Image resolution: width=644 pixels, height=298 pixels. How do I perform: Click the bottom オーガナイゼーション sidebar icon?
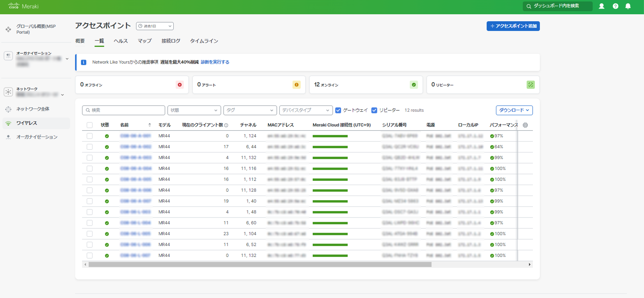point(8,137)
